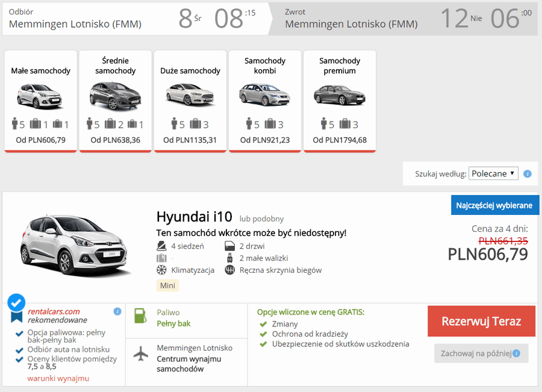Click the Hyundai i10 title
This screenshot has height=392, width=542.
(195, 217)
